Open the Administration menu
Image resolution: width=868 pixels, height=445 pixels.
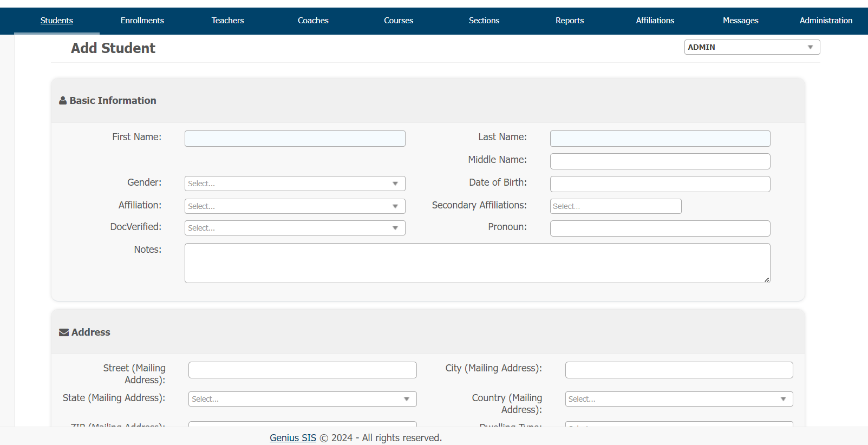(x=825, y=21)
